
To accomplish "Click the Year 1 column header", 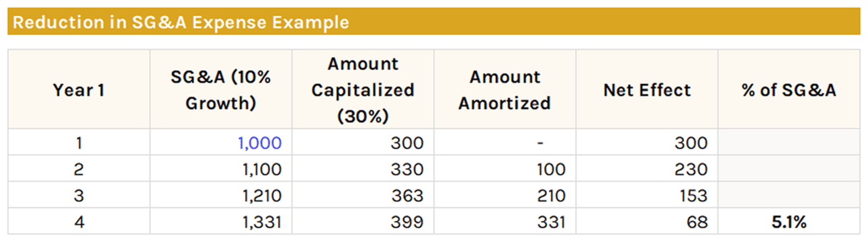I will click(79, 89).
